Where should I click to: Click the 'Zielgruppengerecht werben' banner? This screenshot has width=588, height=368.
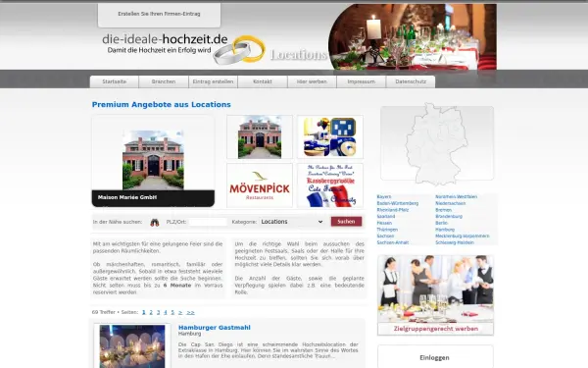point(436,329)
